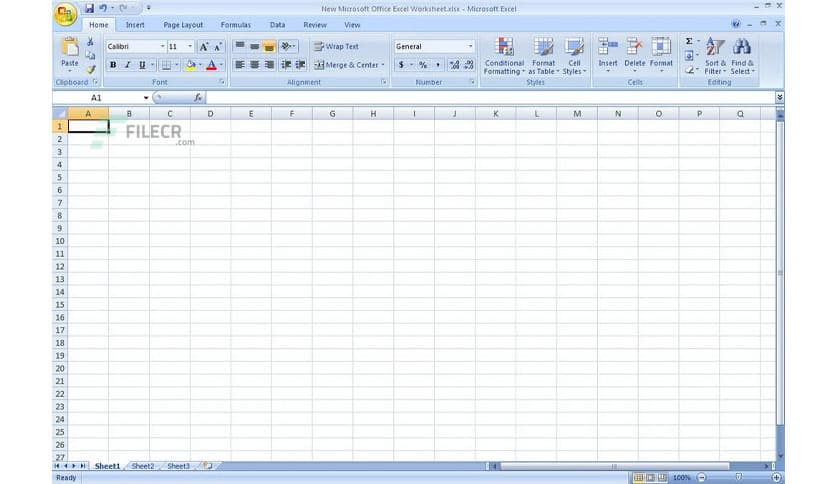Screen dimensions: 836x484
Task: Open the Format as Table gallery
Action: tap(543, 56)
